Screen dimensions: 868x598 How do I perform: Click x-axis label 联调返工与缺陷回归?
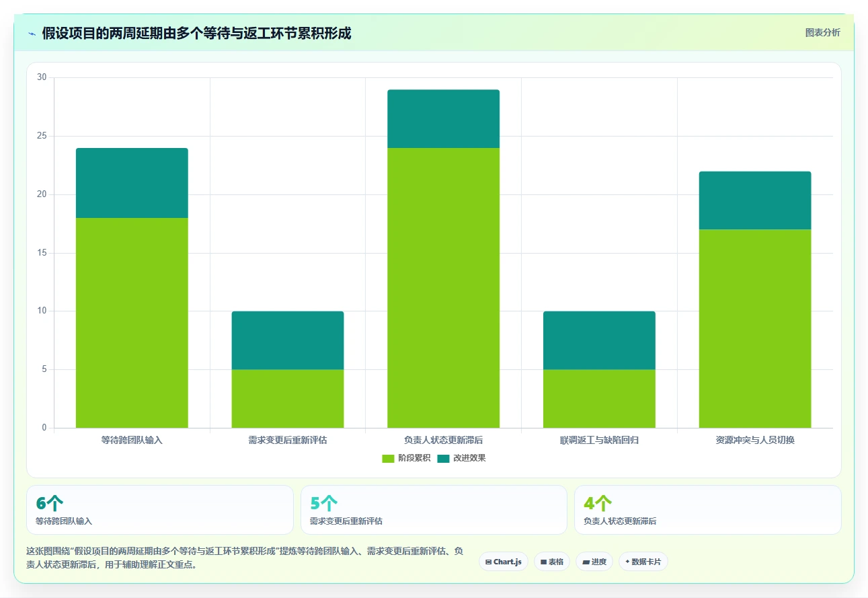pos(599,441)
